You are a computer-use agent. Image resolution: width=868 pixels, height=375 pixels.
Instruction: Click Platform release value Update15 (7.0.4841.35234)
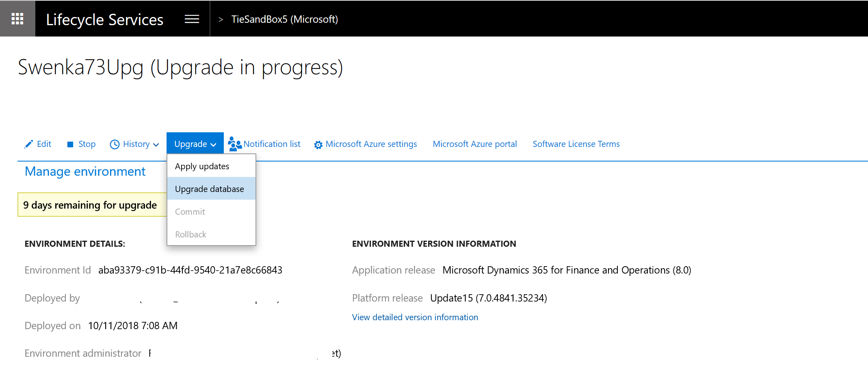click(x=489, y=298)
